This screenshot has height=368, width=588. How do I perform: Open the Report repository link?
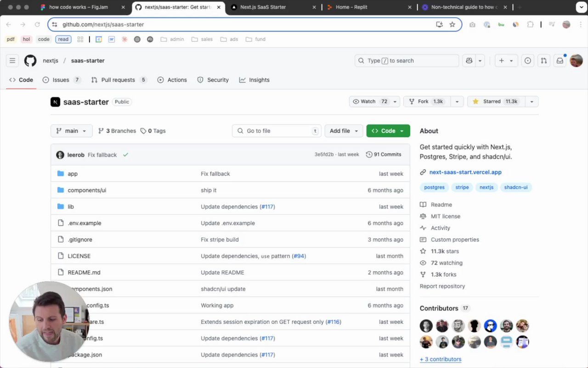pos(442,286)
